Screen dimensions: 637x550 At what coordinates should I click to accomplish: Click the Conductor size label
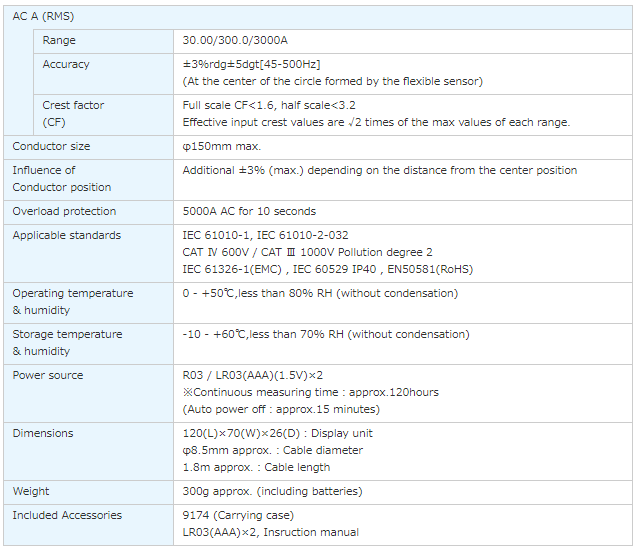coord(51,146)
